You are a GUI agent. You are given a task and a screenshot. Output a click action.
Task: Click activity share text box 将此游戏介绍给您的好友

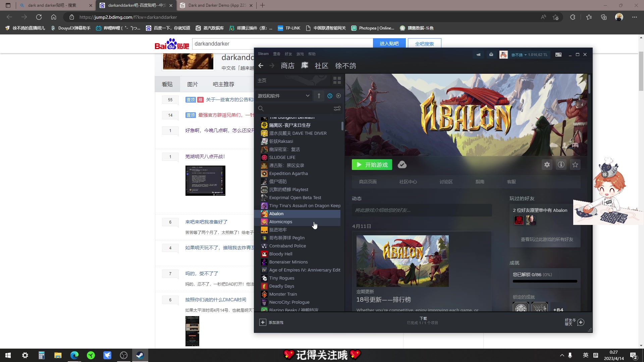tap(422, 210)
